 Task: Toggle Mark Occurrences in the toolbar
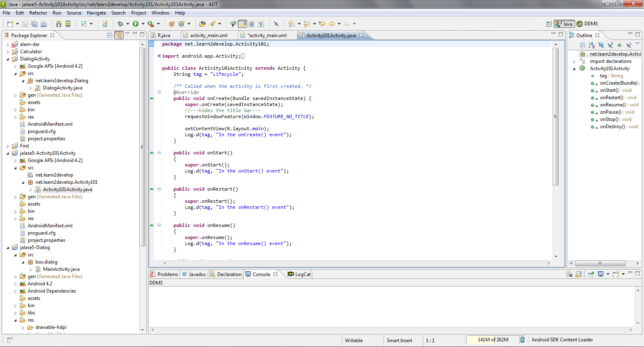[242, 24]
